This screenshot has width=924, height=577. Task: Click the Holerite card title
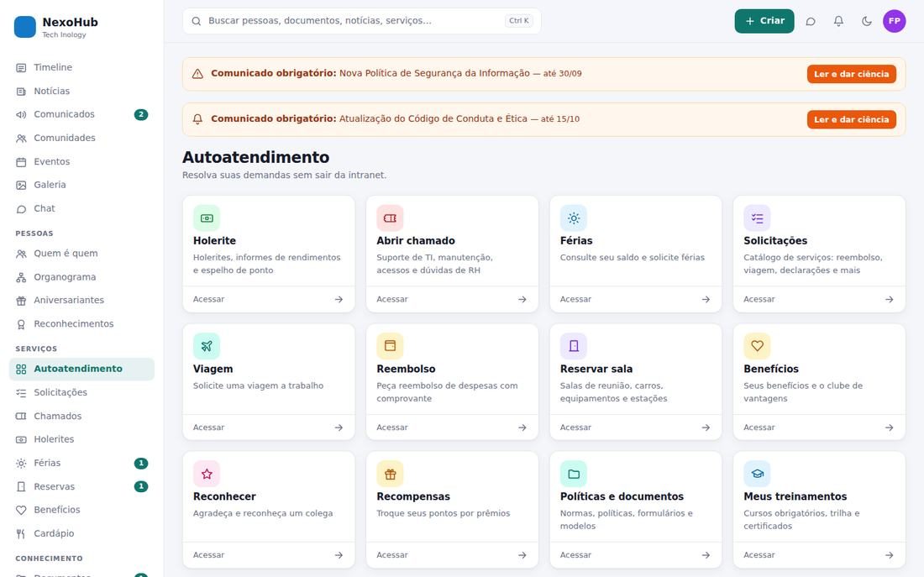[214, 240]
